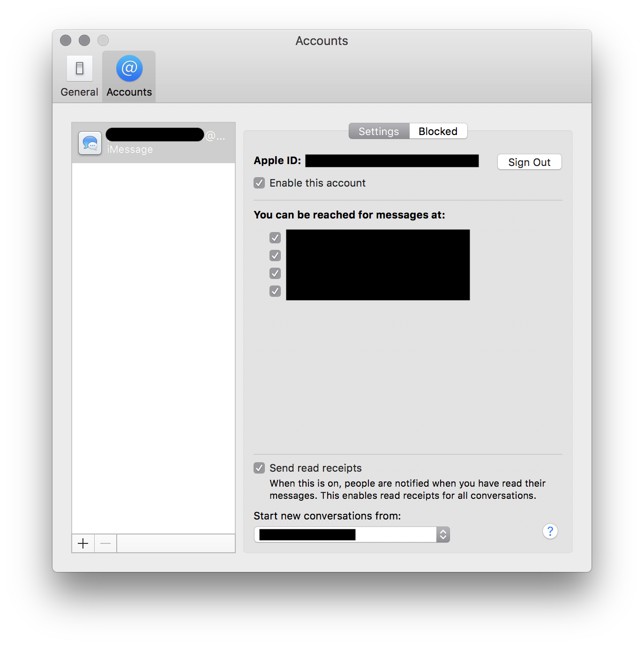The height and width of the screenshot is (647, 644).
Task: Switch to the Blocked tab
Action: (438, 131)
